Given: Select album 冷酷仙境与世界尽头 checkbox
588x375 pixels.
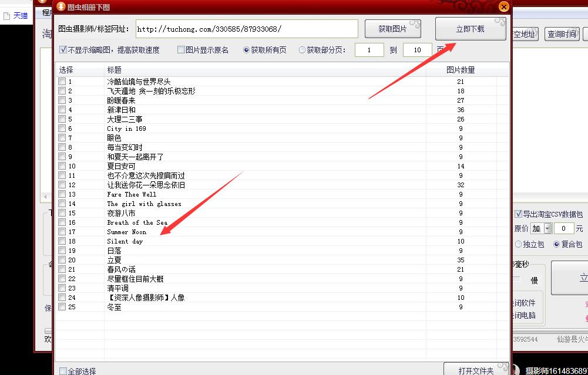Looking at the screenshot, I should (62, 81).
